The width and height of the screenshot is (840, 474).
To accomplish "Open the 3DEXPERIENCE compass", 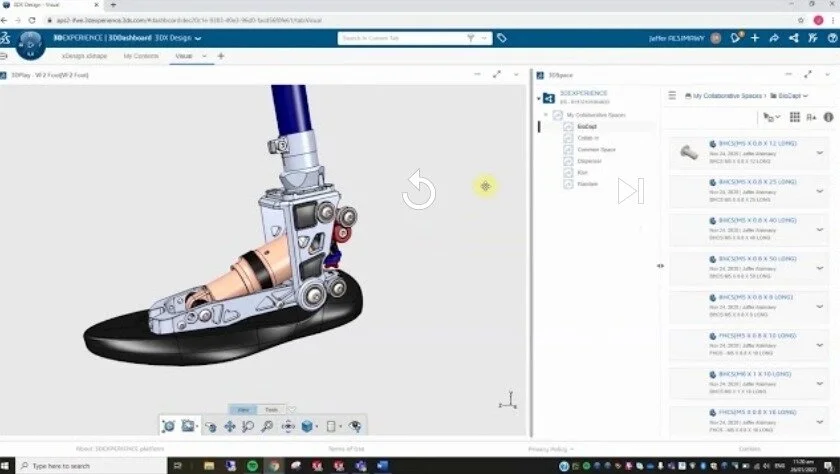I will point(30,44).
